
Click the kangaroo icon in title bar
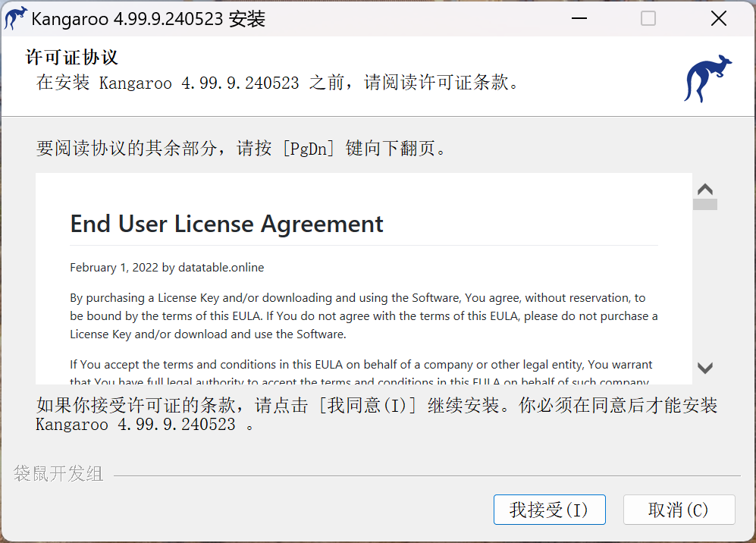tap(15, 18)
